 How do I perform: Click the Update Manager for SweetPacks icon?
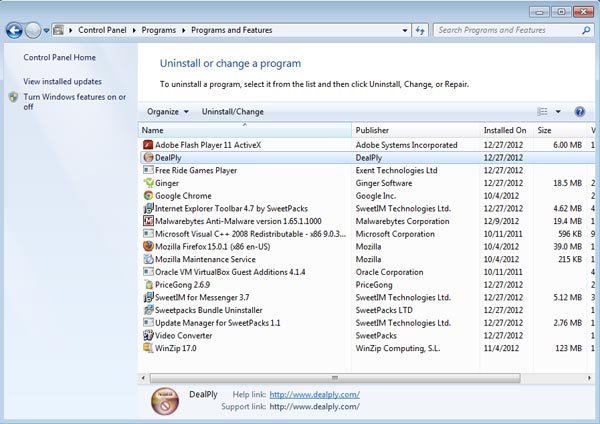(148, 323)
